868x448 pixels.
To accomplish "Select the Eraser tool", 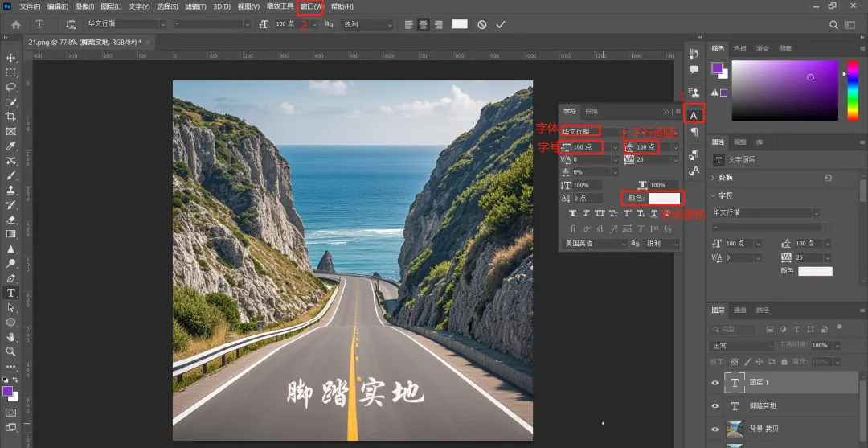I will pyautogui.click(x=10, y=220).
